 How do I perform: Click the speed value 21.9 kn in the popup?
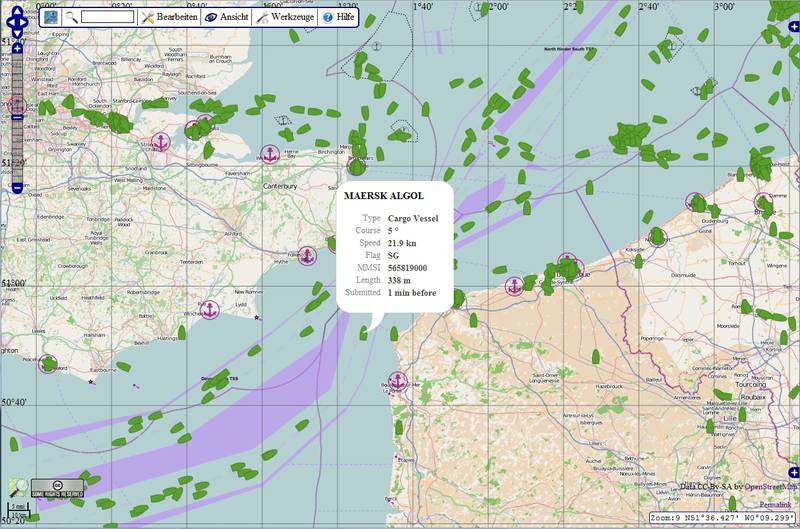402,243
